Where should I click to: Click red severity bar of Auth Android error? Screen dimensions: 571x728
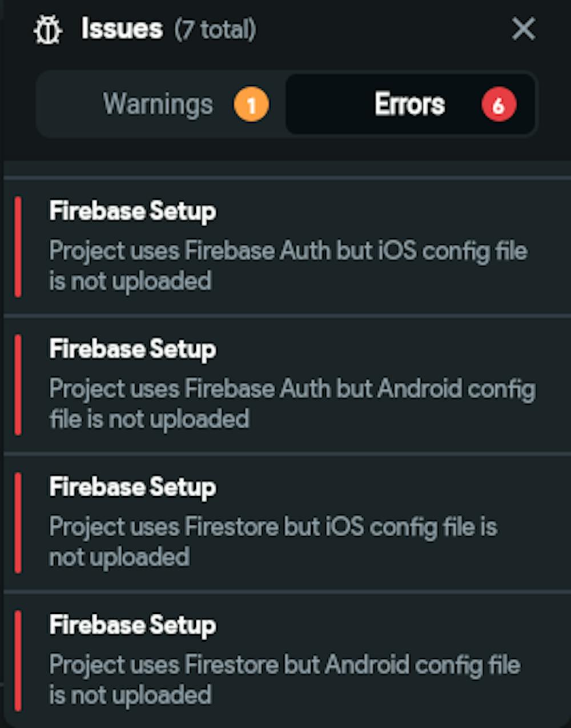pos(18,385)
